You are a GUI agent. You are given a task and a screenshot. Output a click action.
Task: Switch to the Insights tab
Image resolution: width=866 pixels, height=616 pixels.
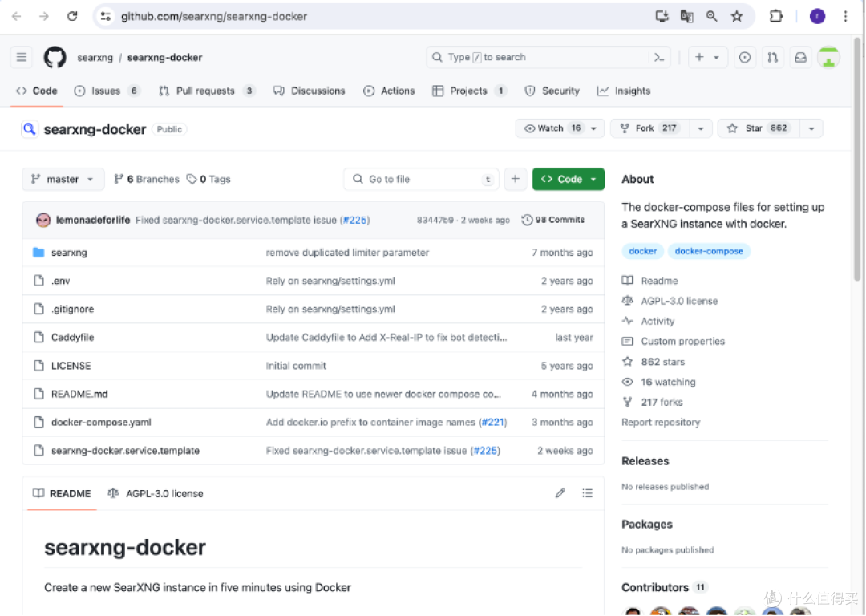(624, 91)
